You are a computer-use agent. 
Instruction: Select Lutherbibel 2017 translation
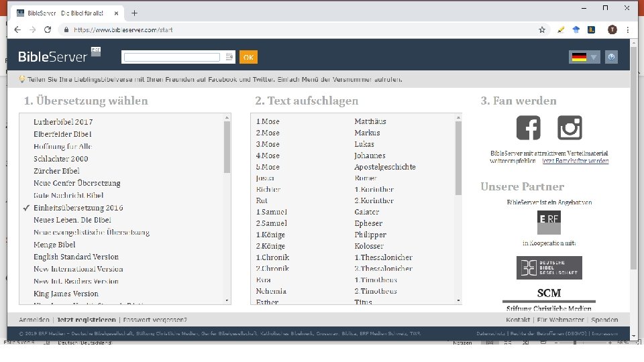pyautogui.click(x=63, y=122)
